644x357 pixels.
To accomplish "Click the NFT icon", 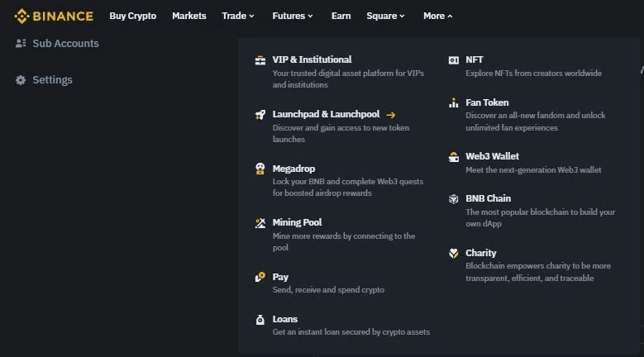I will pyautogui.click(x=453, y=60).
